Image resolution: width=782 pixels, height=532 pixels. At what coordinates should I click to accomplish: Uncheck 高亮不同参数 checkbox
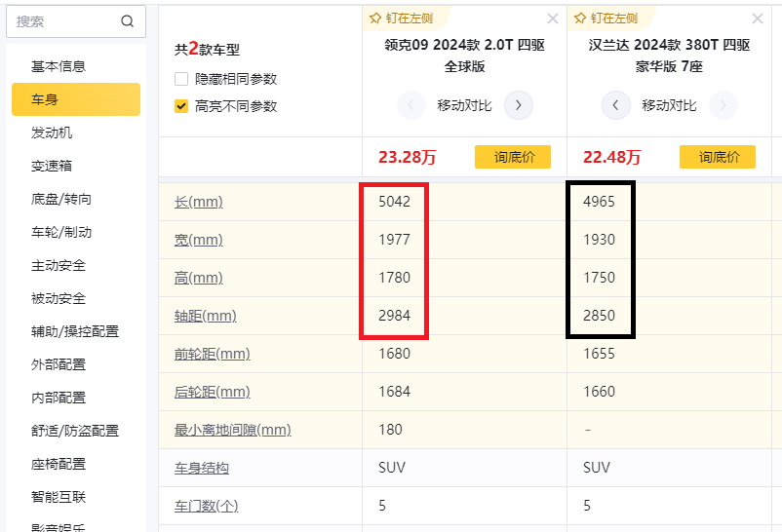(x=181, y=106)
